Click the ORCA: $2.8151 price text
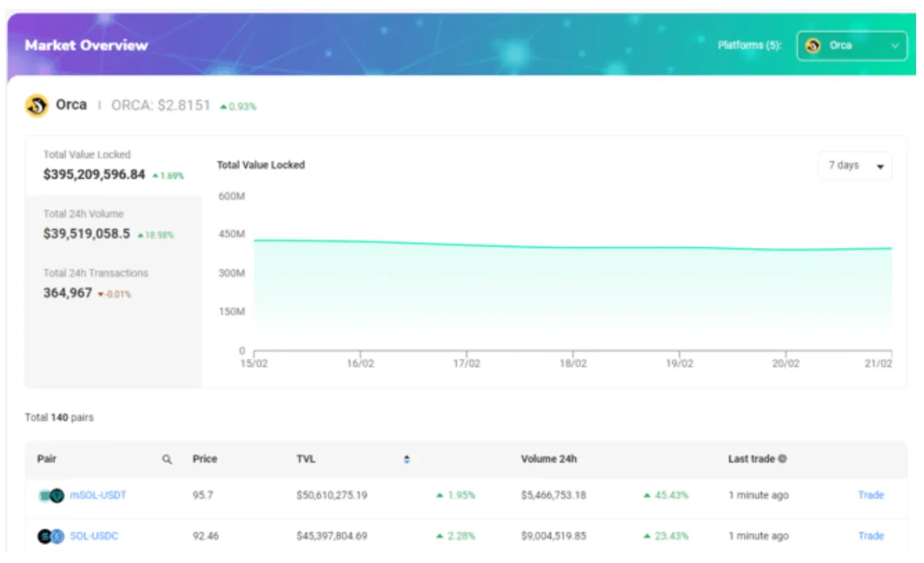 (161, 106)
